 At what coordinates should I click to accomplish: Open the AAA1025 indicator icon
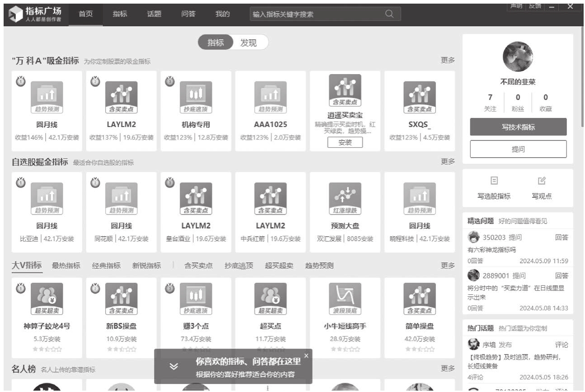coord(270,97)
